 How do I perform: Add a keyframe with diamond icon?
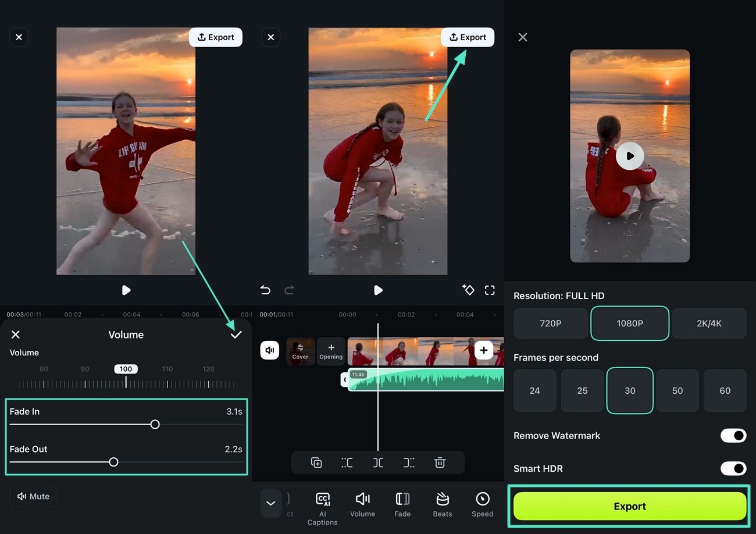click(x=468, y=290)
